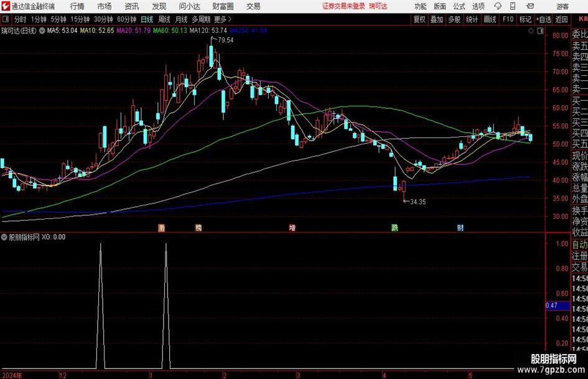Open the 发现 menu
The image size is (588, 379).
(159, 6)
